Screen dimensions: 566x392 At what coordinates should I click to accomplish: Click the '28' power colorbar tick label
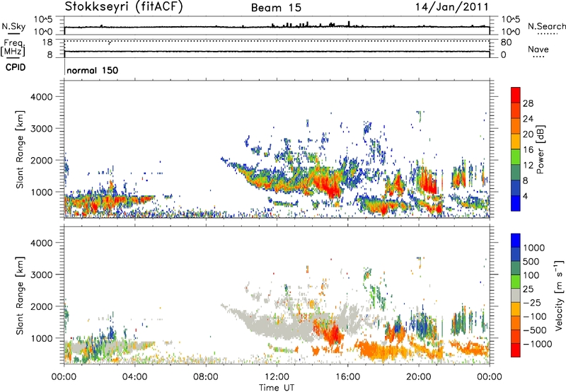[x=528, y=103]
